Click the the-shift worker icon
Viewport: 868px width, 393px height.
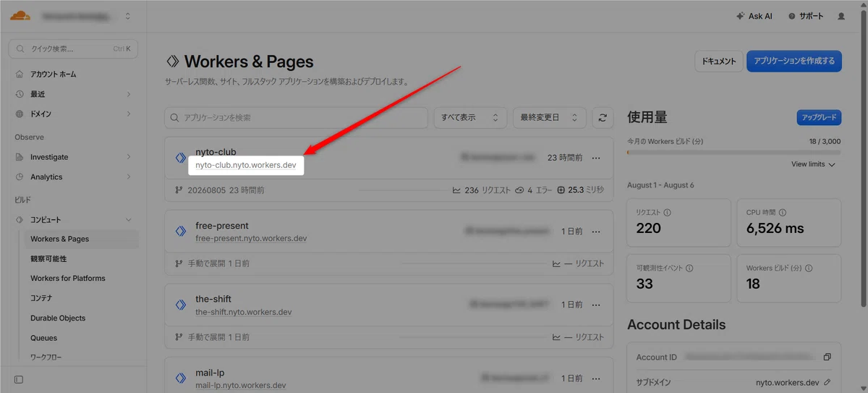[181, 305]
